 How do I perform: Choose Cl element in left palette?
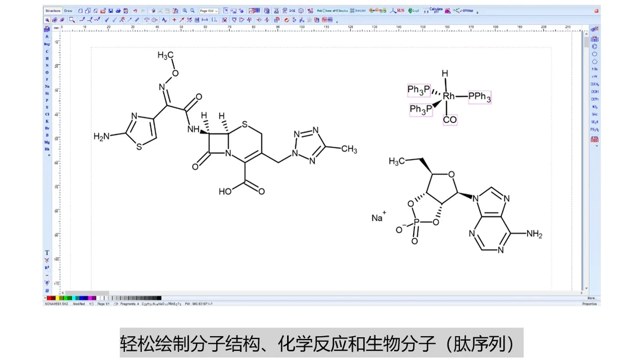47,114
